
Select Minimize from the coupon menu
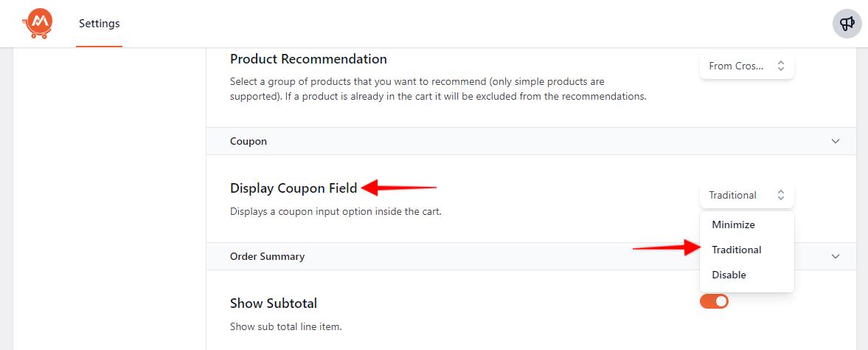(x=733, y=224)
